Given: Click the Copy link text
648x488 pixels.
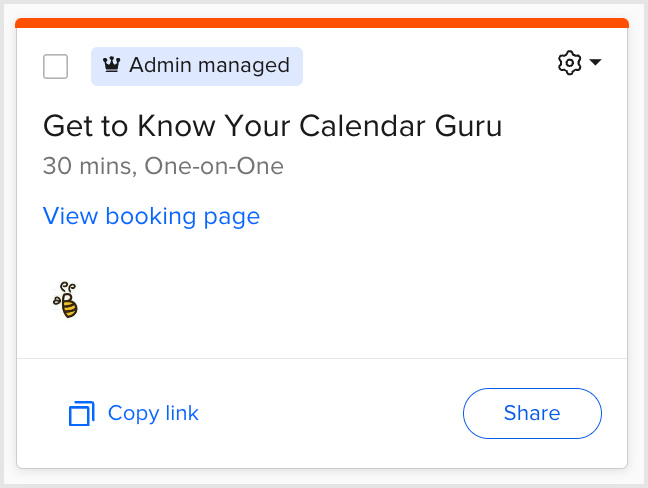Looking at the screenshot, I should (x=153, y=413).
